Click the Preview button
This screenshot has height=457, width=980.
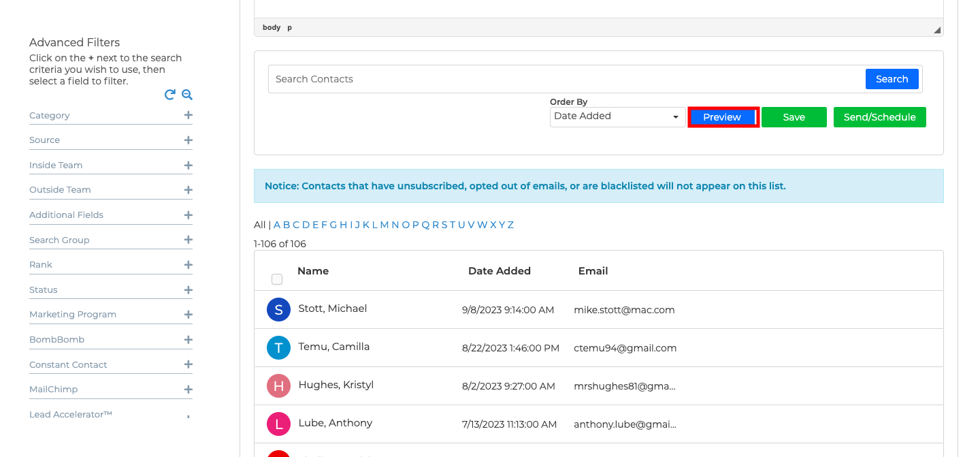pos(722,117)
